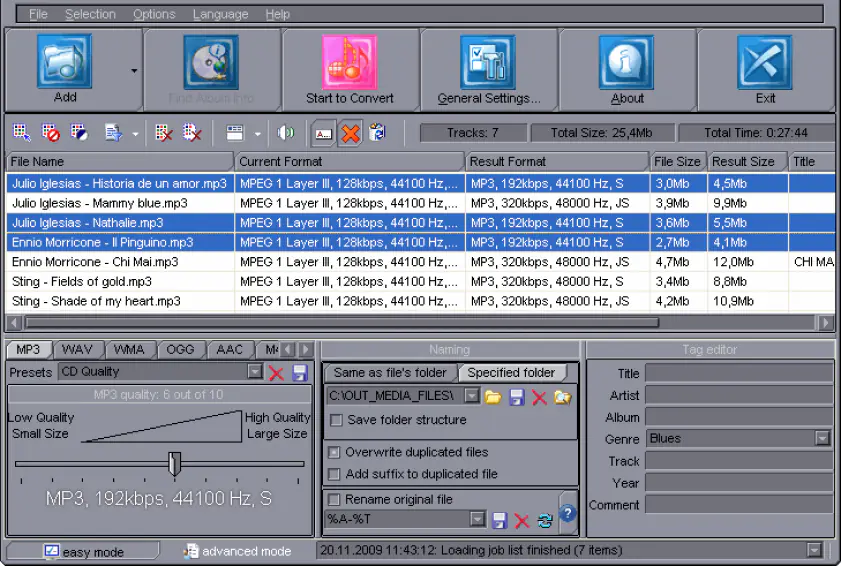Check the Rename original file option

click(335, 499)
